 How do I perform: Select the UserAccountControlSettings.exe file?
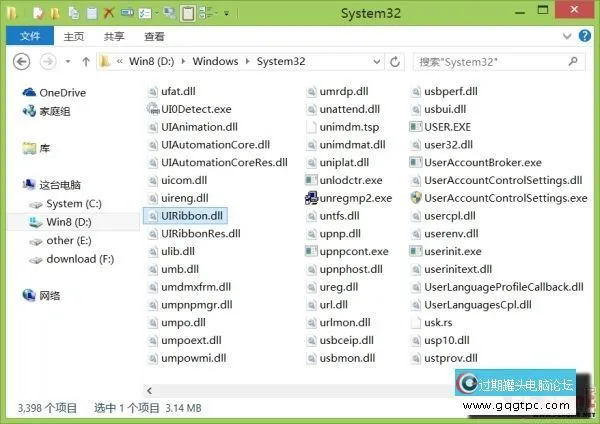504,198
